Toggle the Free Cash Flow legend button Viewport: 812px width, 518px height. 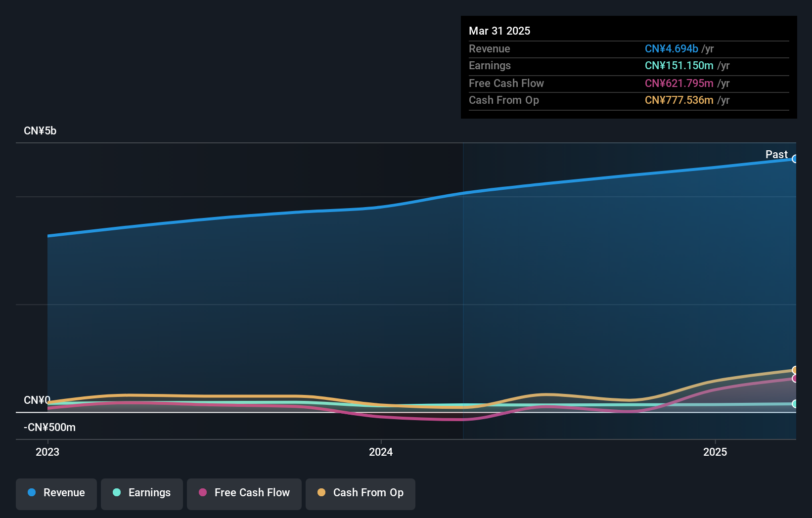tap(244, 494)
